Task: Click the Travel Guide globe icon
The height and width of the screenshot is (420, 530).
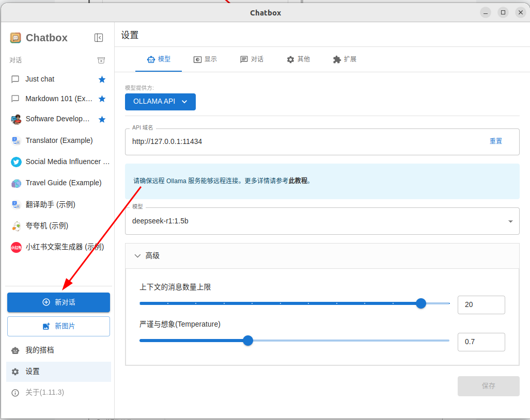Action: point(16,183)
